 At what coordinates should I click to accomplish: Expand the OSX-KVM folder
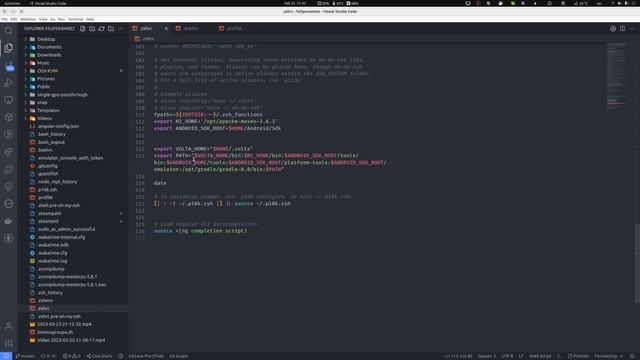tap(47, 71)
